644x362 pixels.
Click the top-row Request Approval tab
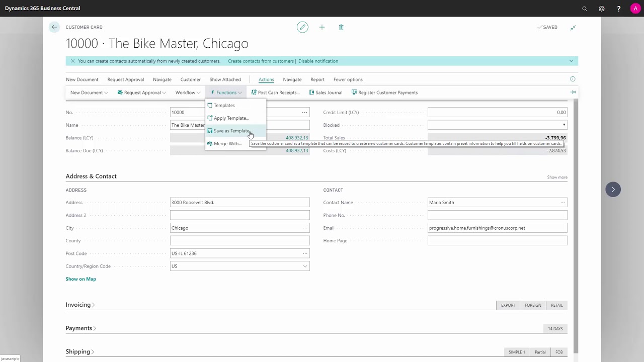pyautogui.click(x=125, y=79)
